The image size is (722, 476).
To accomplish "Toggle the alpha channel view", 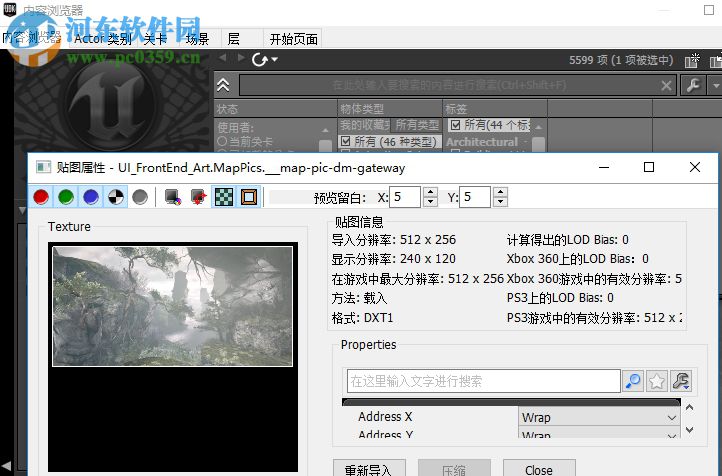I will pos(116,197).
